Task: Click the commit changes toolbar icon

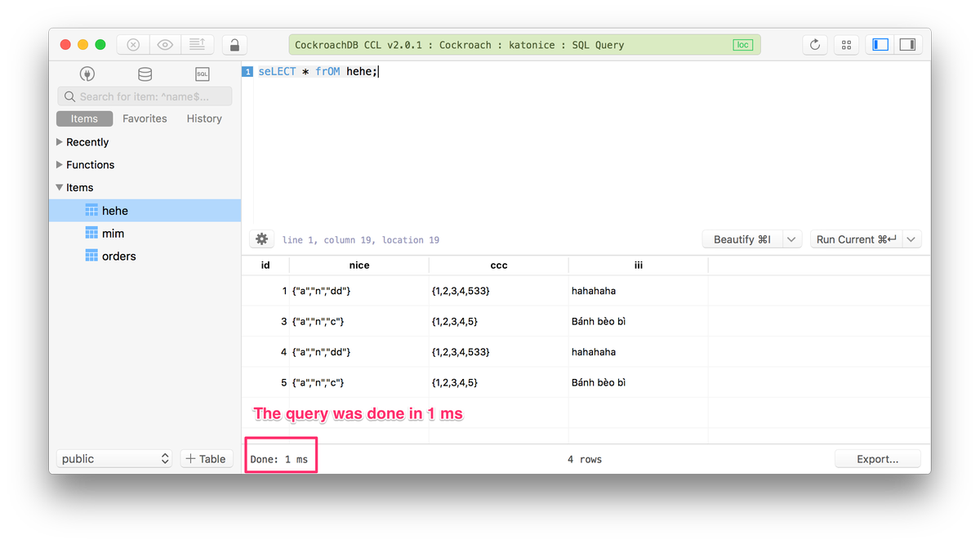Action: [197, 45]
